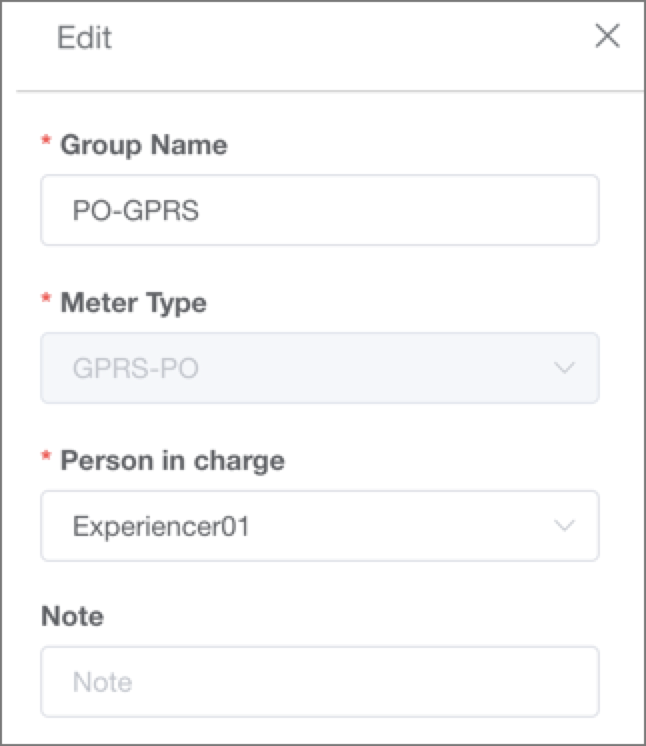Select the PO-GPRS text in Group Name
Viewport: 646px width, 746px height.
[136, 210]
